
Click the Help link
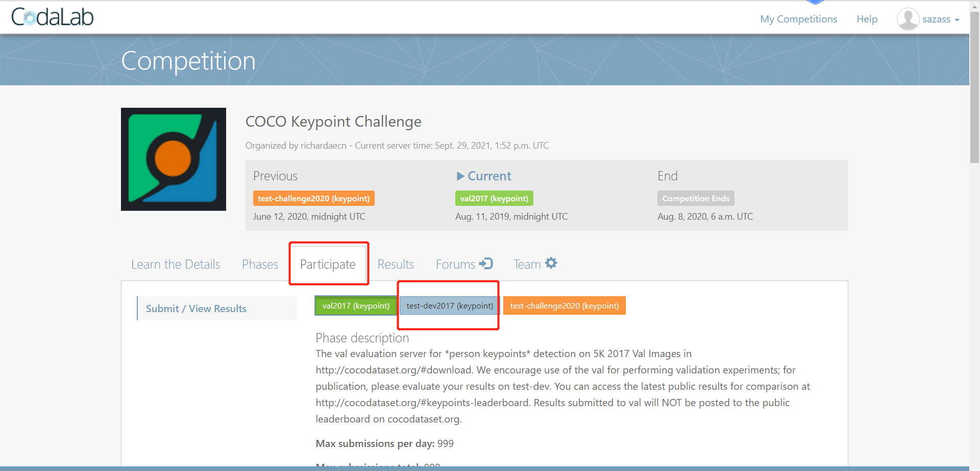coord(867,19)
